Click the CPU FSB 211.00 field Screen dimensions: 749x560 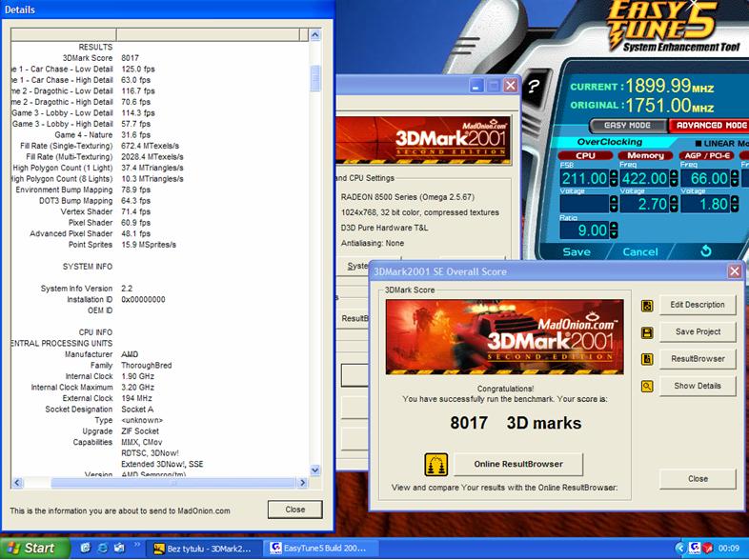pyautogui.click(x=584, y=178)
